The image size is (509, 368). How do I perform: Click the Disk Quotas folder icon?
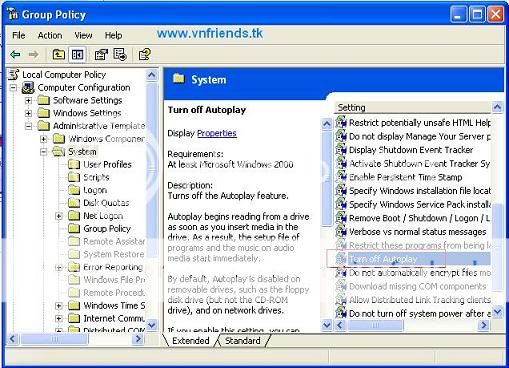[x=74, y=203]
